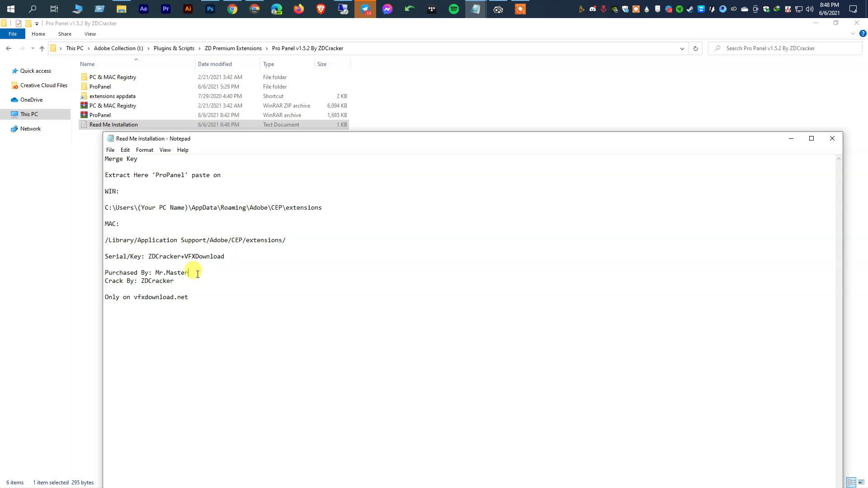This screenshot has height=488, width=868.
Task: Launch Photoshop from the taskbar
Action: pos(210,9)
